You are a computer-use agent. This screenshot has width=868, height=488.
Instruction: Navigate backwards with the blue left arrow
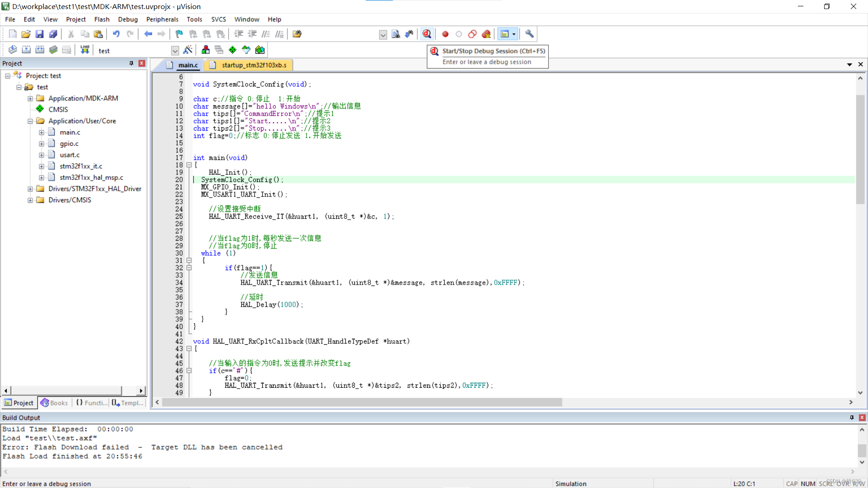pos(148,34)
